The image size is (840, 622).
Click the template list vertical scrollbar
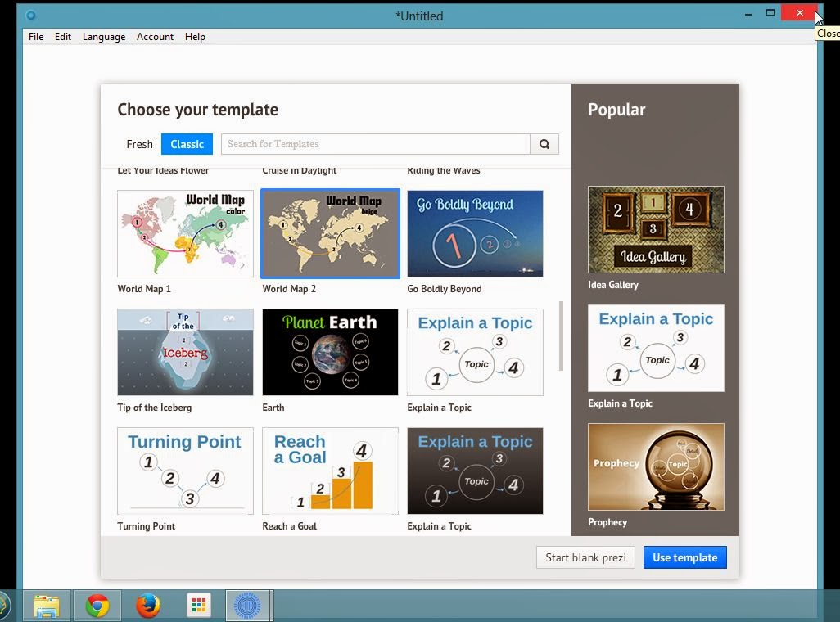[561, 336]
